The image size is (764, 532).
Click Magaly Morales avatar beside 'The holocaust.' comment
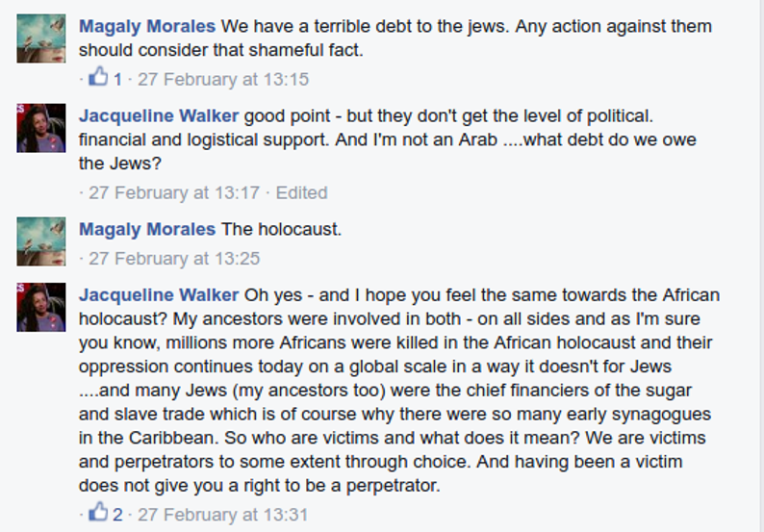pos(41,241)
